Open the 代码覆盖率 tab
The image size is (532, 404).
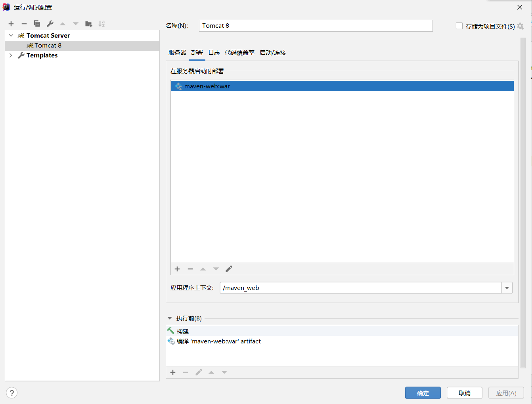click(239, 53)
